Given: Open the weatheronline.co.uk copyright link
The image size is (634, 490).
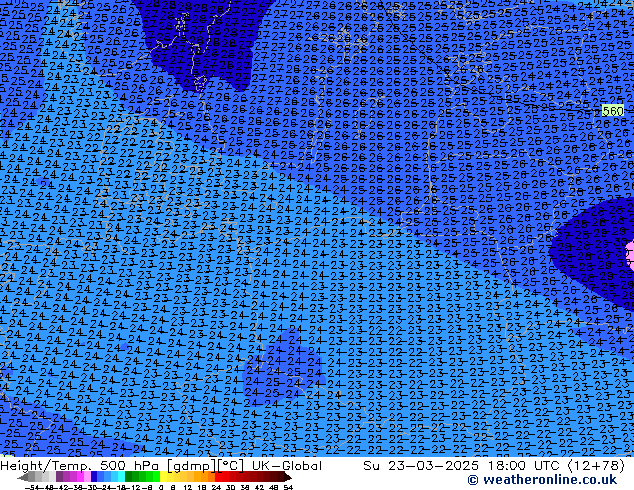Looking at the screenshot, I should pyautogui.click(x=542, y=480).
